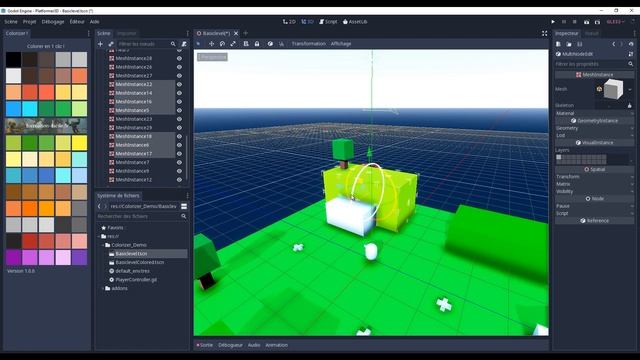Expand the Pause section
Viewport: 640px width, 360px height.
(594, 206)
